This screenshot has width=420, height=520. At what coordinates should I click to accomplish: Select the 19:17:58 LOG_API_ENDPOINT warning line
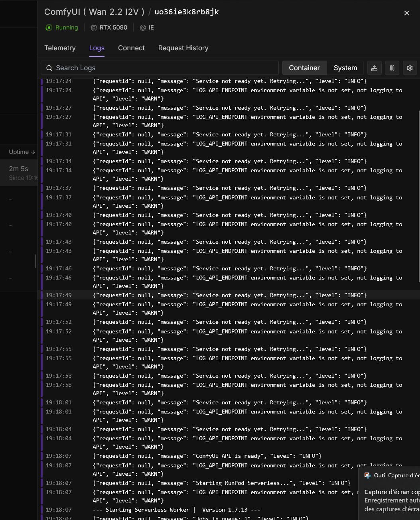[229, 389]
